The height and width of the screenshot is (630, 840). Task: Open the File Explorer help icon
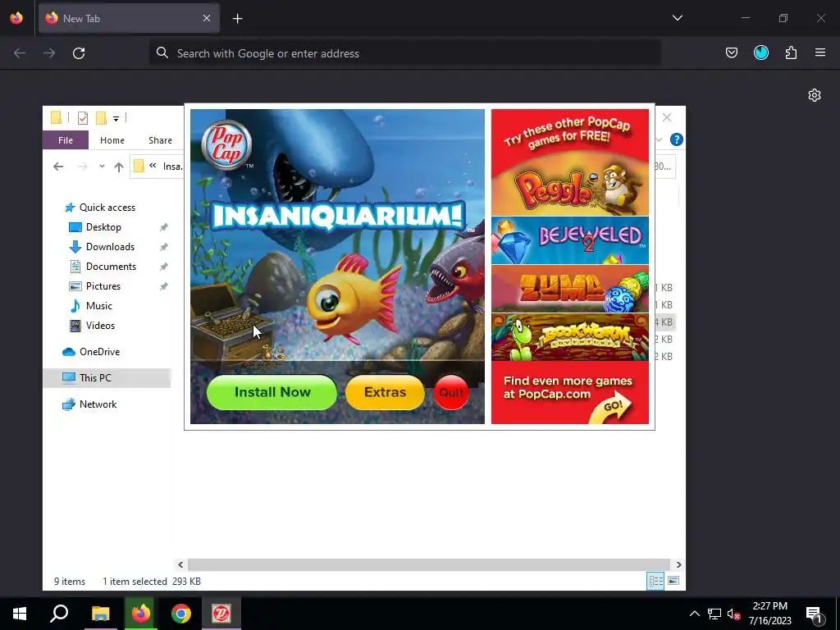pos(676,140)
